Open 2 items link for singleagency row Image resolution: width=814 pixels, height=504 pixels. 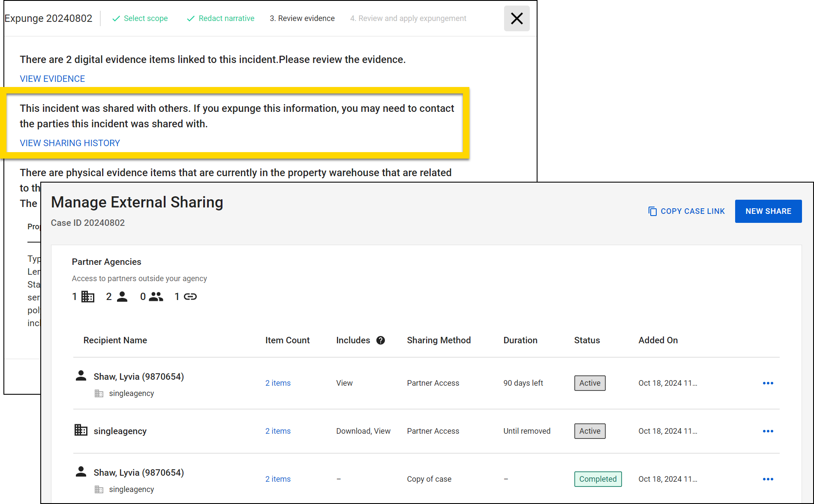point(278,431)
